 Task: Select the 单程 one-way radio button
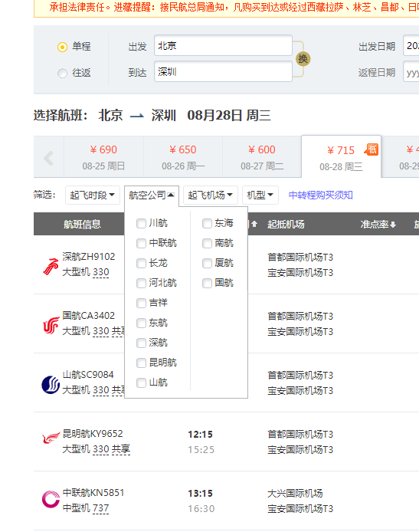click(x=62, y=47)
